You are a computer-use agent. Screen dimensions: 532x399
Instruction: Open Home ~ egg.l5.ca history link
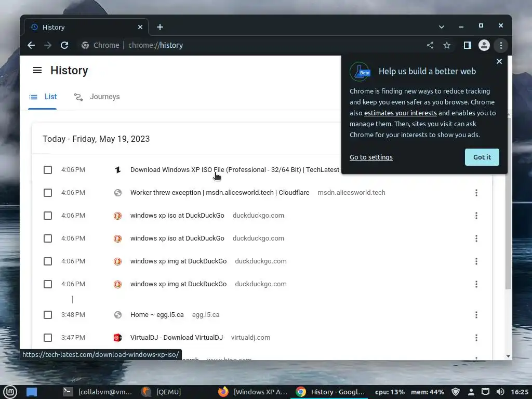(x=157, y=315)
